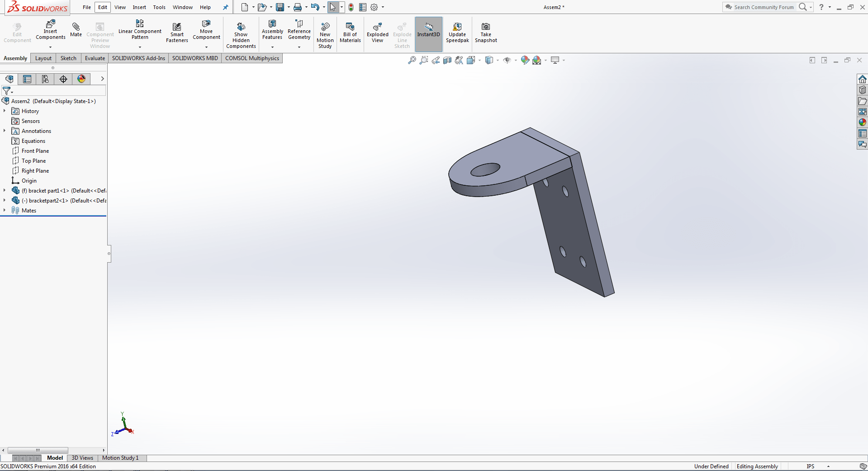Open the Insert menu
Image resolution: width=868 pixels, height=471 pixels.
coord(139,7)
